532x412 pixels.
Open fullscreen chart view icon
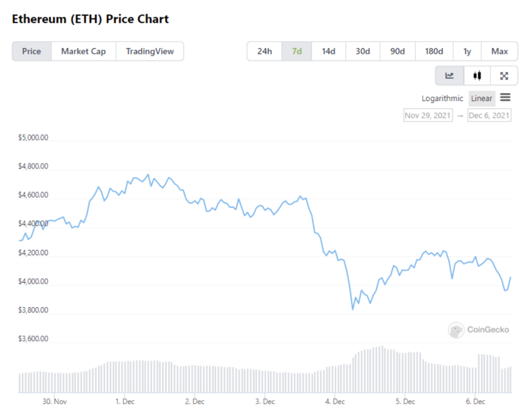pyautogui.click(x=504, y=75)
